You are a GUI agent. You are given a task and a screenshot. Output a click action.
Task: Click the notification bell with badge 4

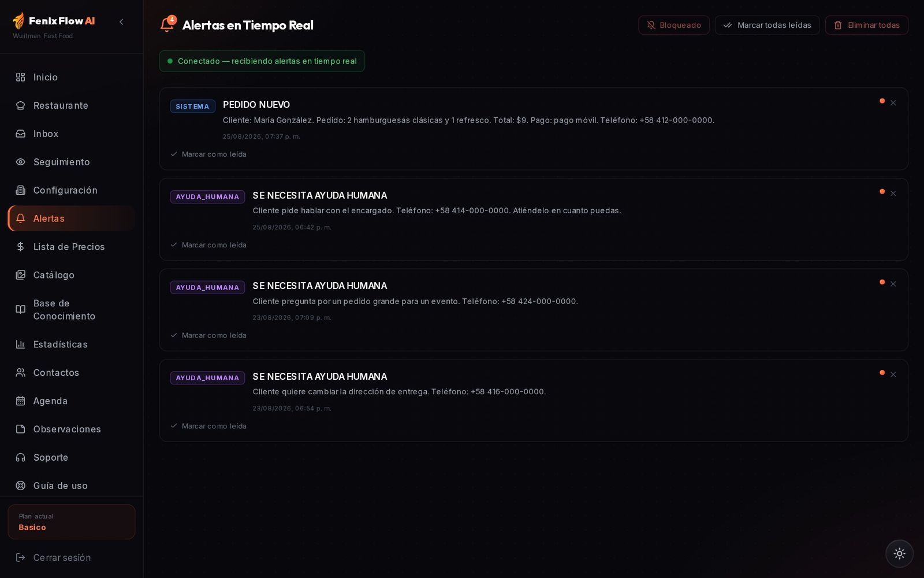click(x=167, y=24)
